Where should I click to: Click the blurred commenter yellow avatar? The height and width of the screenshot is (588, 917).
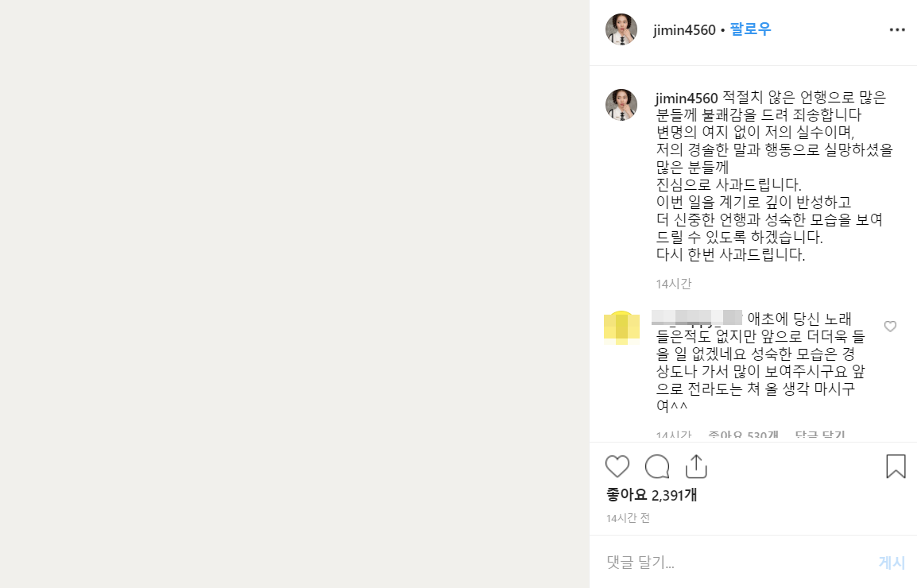tap(621, 327)
